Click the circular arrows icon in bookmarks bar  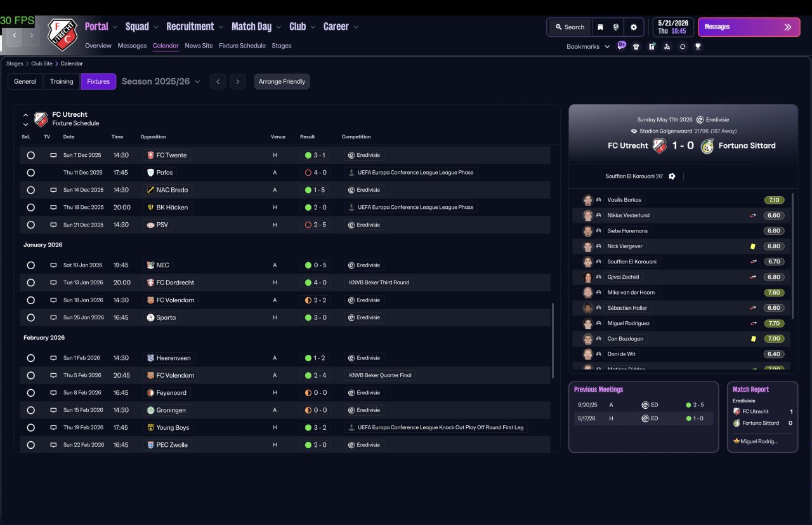tap(683, 46)
